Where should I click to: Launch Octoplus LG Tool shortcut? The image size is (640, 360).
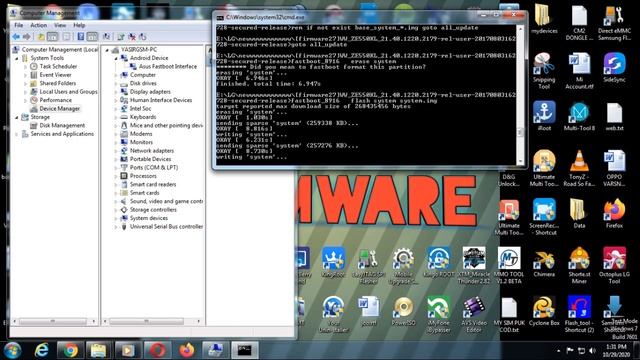(x=614, y=265)
